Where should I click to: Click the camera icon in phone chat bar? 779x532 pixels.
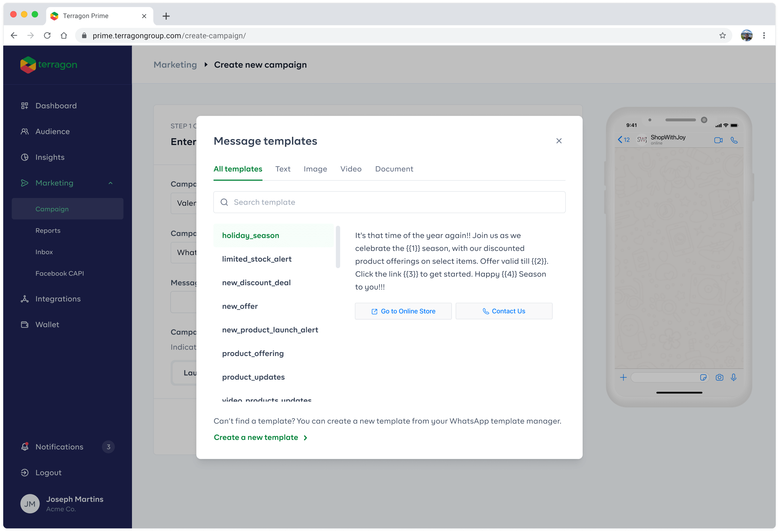[x=719, y=378]
